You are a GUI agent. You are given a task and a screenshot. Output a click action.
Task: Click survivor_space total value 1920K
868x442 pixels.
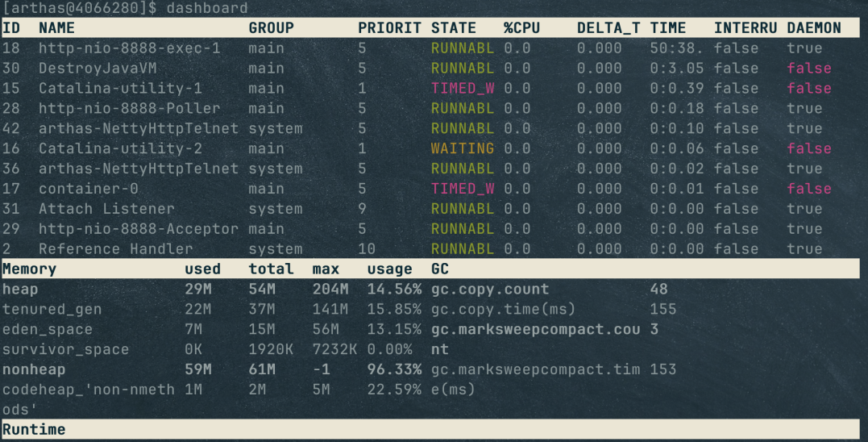click(x=272, y=349)
